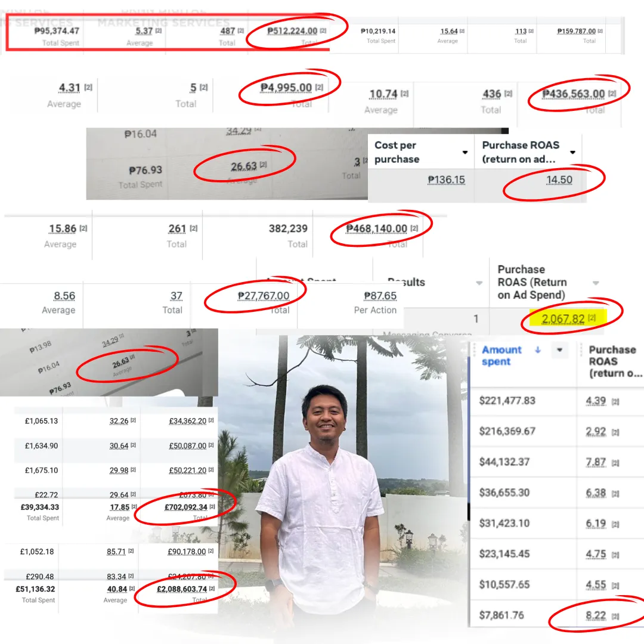Click the ₱136.15 cost per purchase value
This screenshot has height=644, width=644.
[447, 180]
